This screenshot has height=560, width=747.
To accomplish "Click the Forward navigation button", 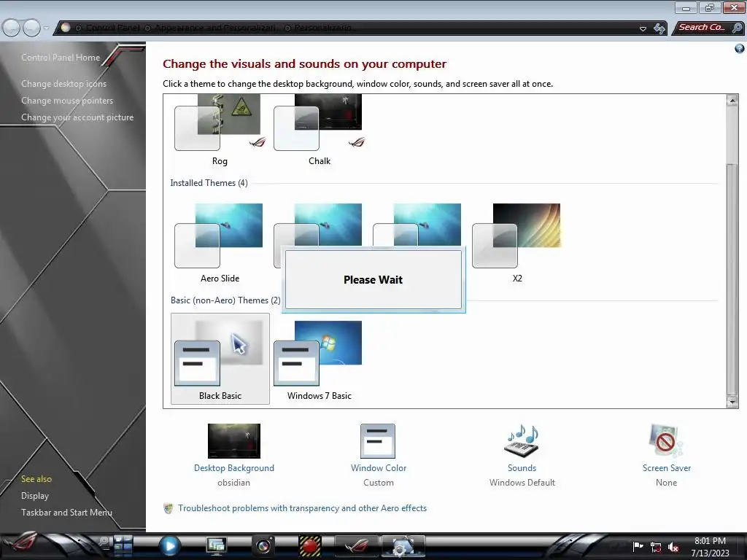I will click(32, 28).
